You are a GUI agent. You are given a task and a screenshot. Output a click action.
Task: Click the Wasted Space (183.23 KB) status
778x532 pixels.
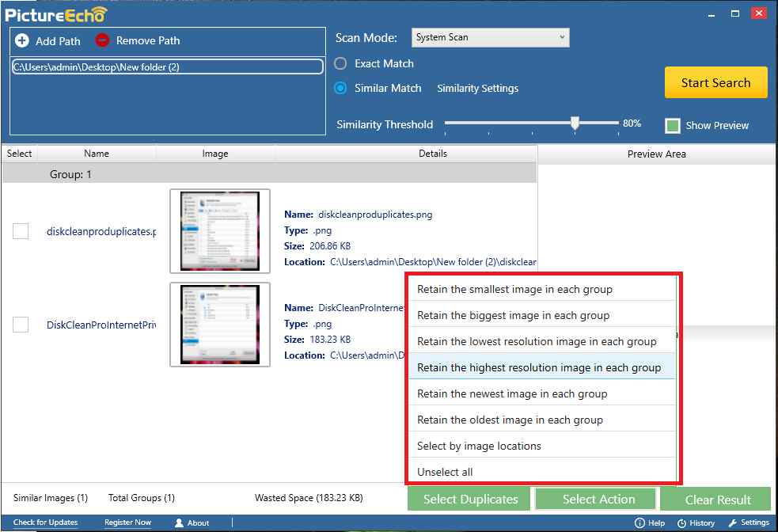(309, 498)
